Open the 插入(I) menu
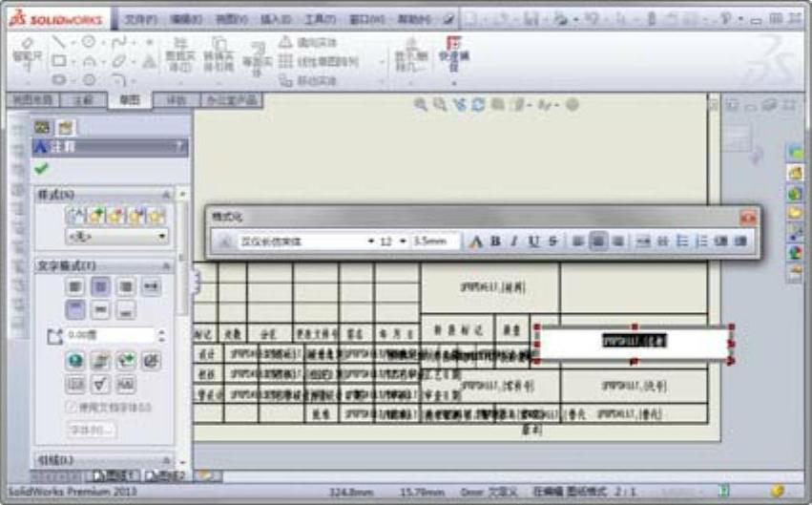Viewport: 812px width, 505px height. click(x=276, y=20)
